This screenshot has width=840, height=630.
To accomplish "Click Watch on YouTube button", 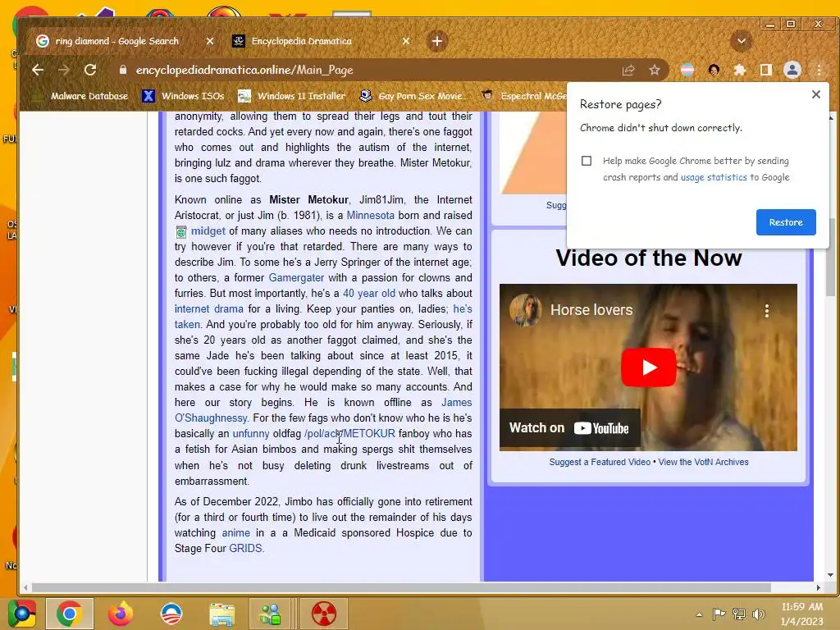I will click(x=569, y=428).
